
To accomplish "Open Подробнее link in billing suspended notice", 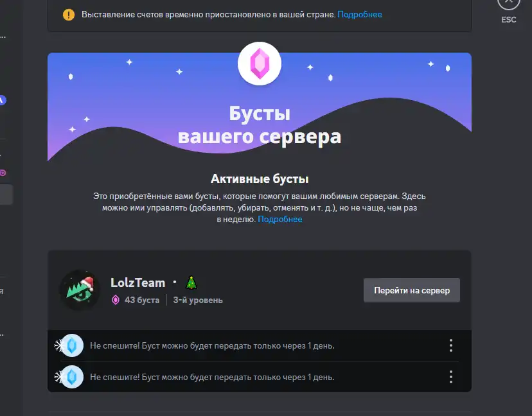I will [360, 15].
